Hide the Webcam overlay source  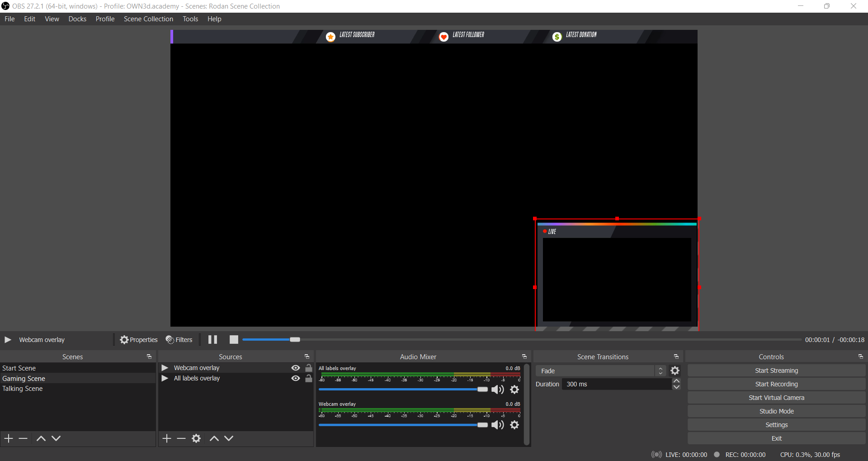[296, 368]
